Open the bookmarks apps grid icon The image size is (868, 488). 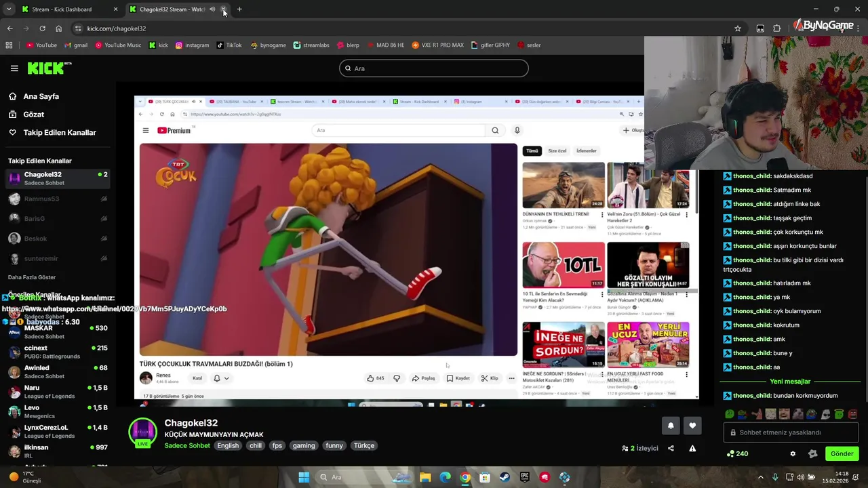coord(9,45)
